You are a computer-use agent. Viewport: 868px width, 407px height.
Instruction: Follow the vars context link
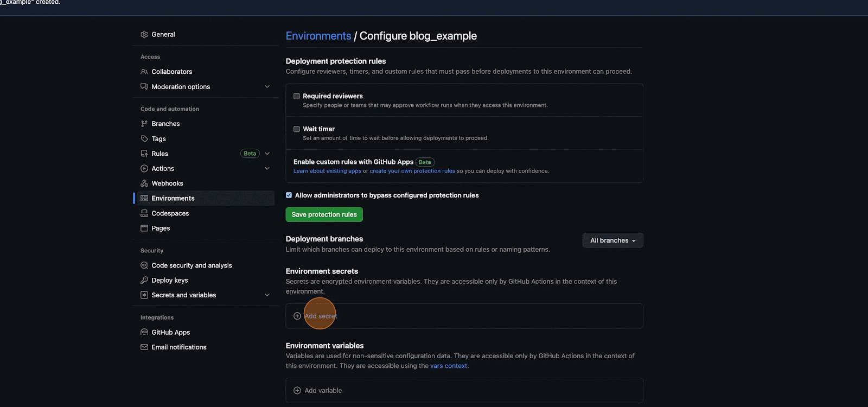pos(449,366)
